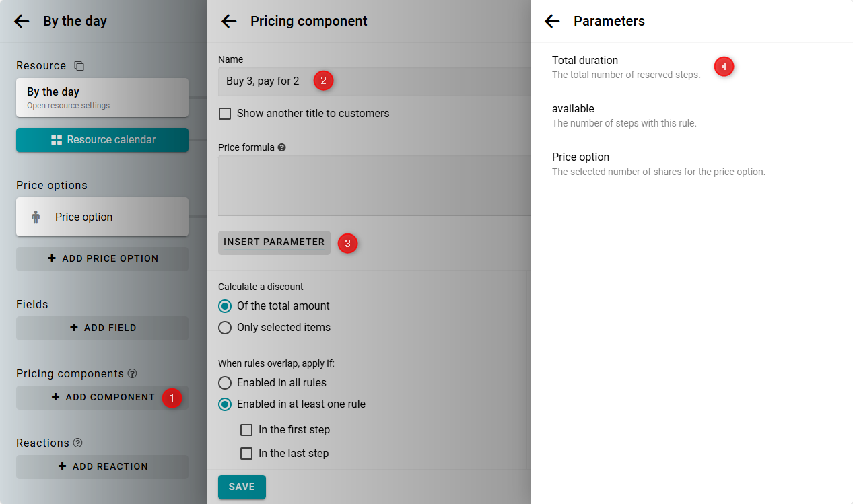Tick 'In the last step' checkbox
Screen dimensions: 853x504
[x=246, y=454]
